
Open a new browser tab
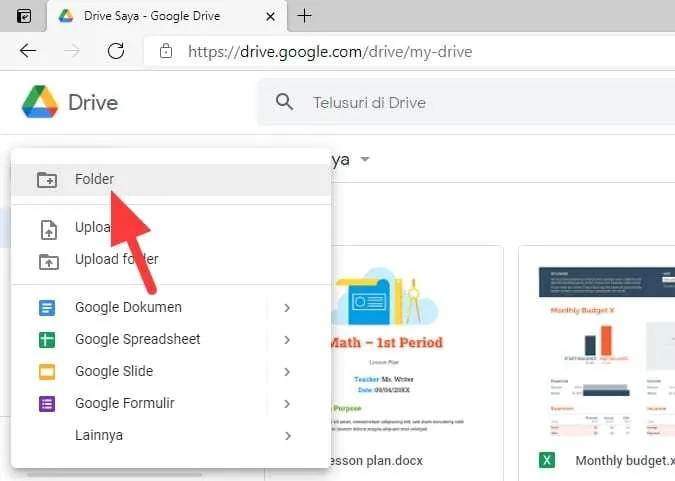click(304, 16)
